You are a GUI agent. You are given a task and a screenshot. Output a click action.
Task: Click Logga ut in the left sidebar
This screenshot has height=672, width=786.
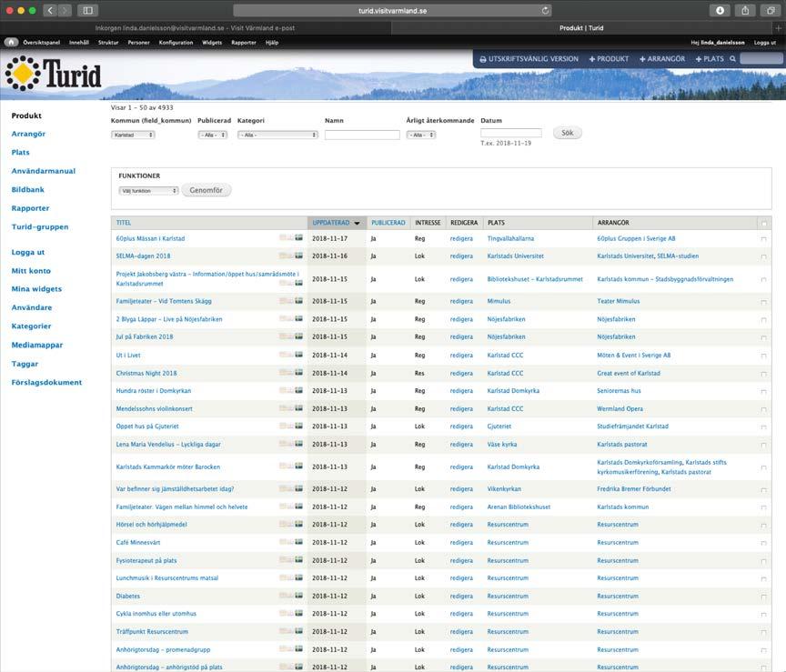28,252
